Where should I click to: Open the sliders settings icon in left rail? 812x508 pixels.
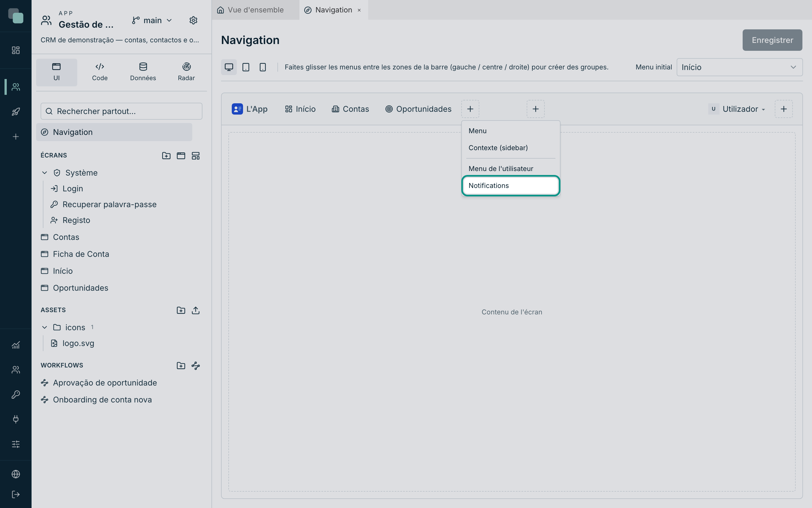[16, 444]
